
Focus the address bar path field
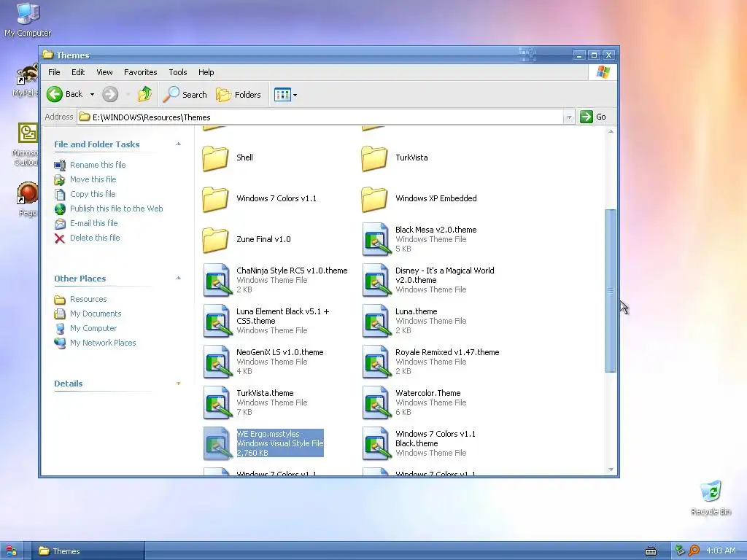[321, 117]
